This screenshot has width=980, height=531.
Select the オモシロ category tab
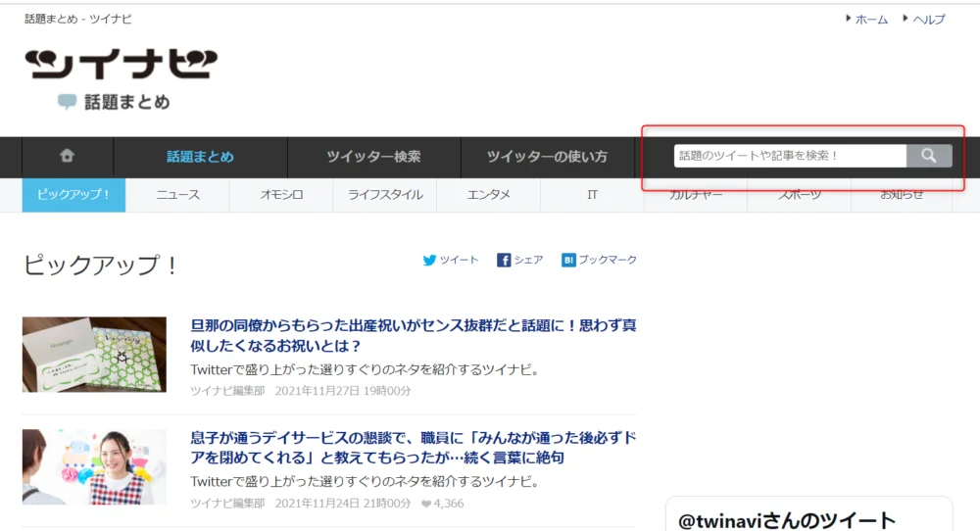pos(281,195)
